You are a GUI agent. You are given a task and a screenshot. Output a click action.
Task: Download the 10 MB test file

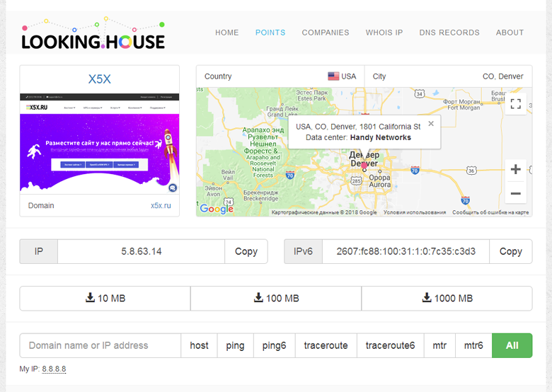pos(105,299)
